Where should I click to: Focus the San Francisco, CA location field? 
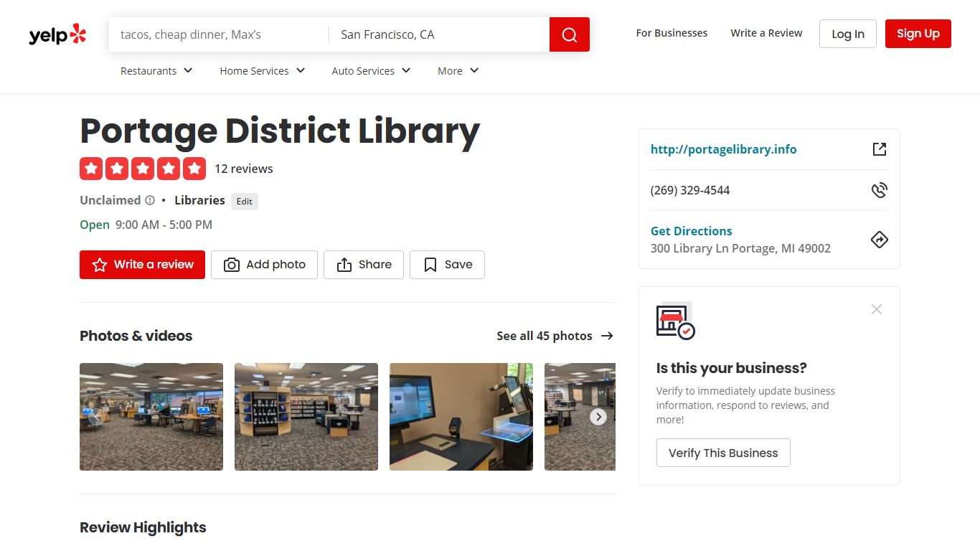[439, 34]
